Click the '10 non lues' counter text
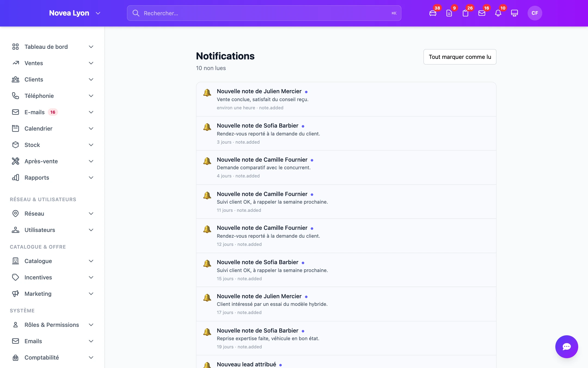The image size is (588, 368). tap(211, 68)
